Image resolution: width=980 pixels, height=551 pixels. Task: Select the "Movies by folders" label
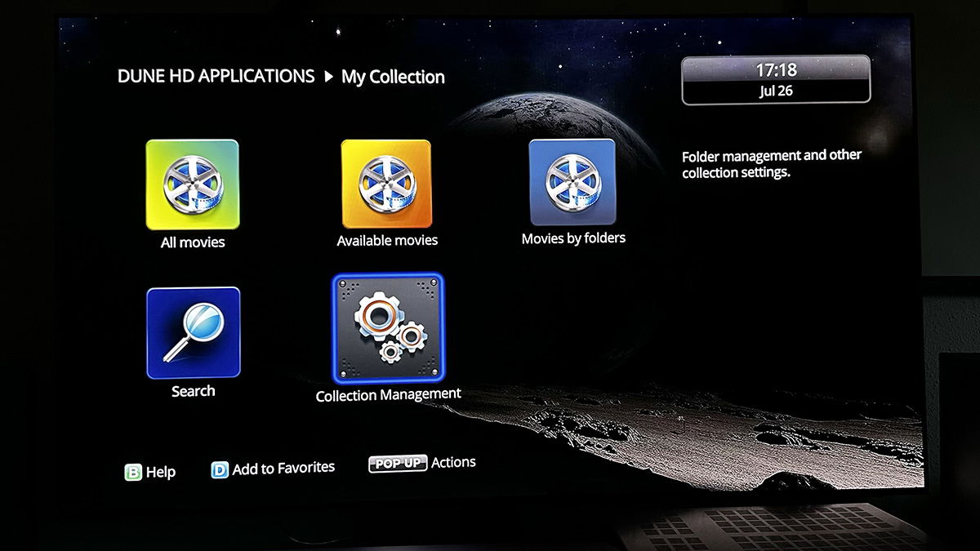click(x=573, y=238)
